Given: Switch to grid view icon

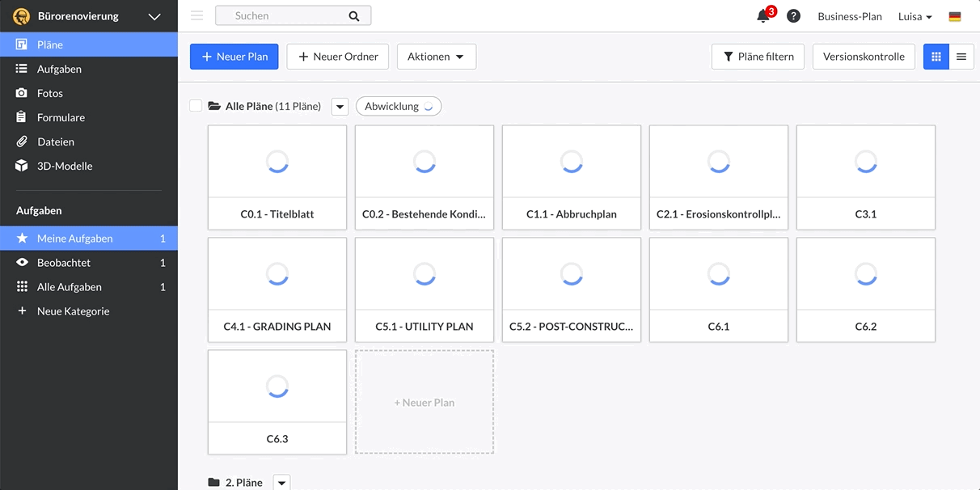Looking at the screenshot, I should point(936,57).
